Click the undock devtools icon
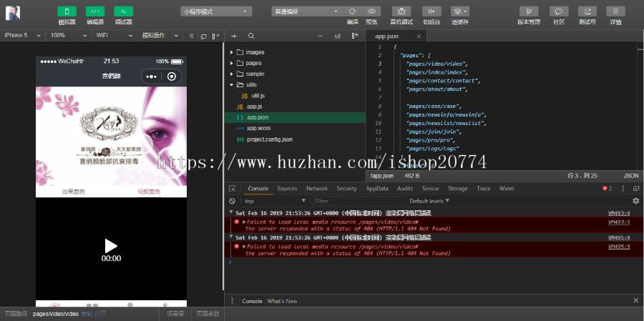Viewport: 644px width, 321px height. [x=636, y=189]
